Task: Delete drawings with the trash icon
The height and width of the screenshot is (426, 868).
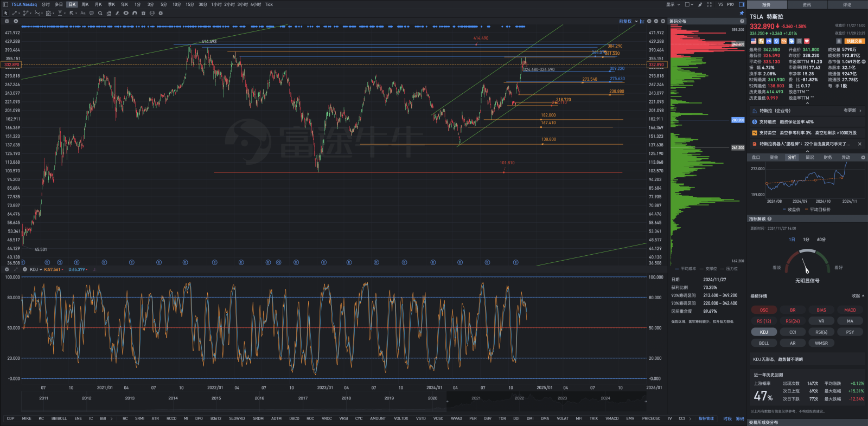Action: [x=143, y=13]
